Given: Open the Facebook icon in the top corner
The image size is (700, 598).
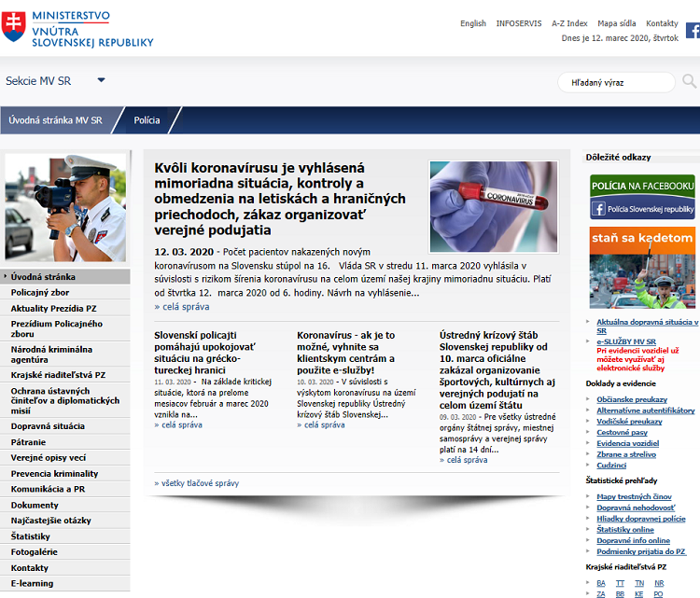Looking at the screenshot, I should click(x=692, y=30).
